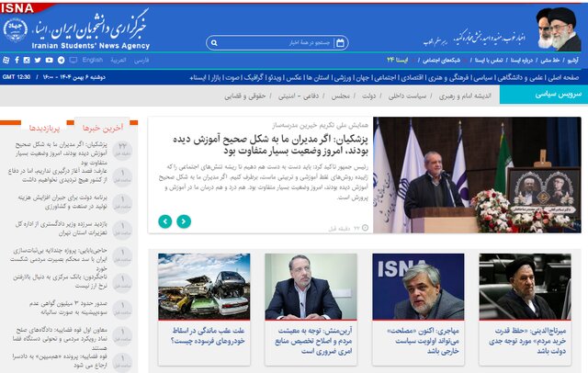This screenshot has width=588, height=373.
Task: Switch site language to English
Action: click(93, 60)
